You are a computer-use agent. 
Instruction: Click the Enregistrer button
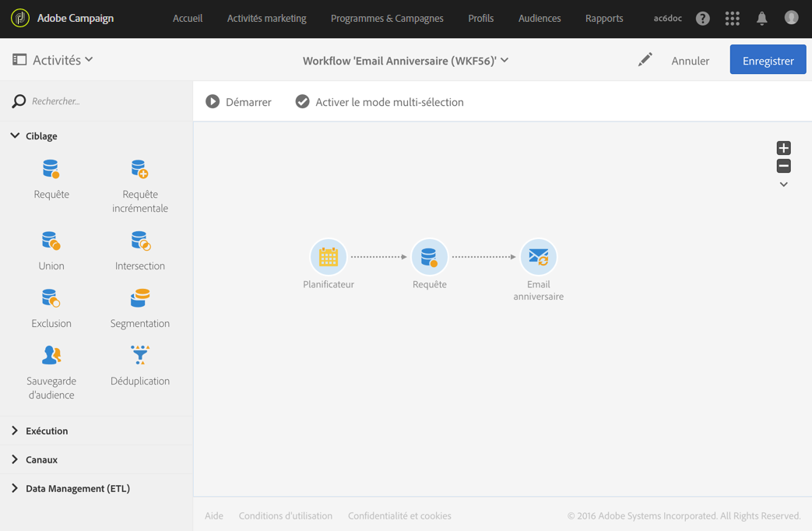(768, 60)
